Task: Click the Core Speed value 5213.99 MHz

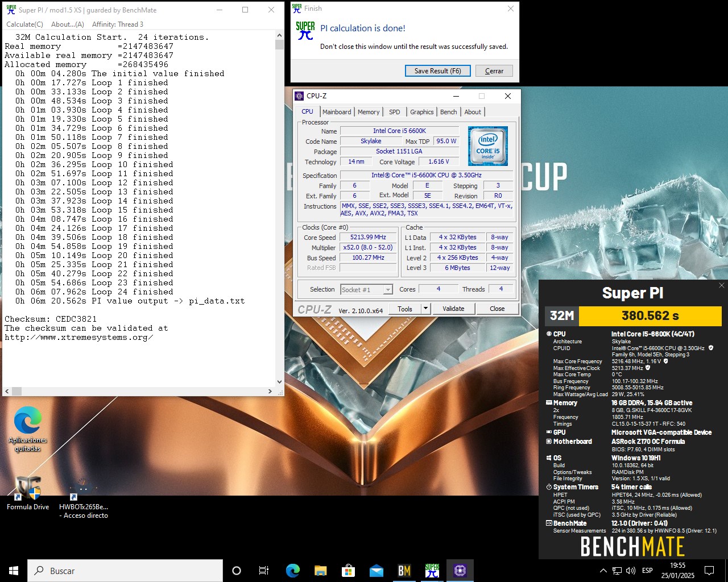Action: (368, 238)
